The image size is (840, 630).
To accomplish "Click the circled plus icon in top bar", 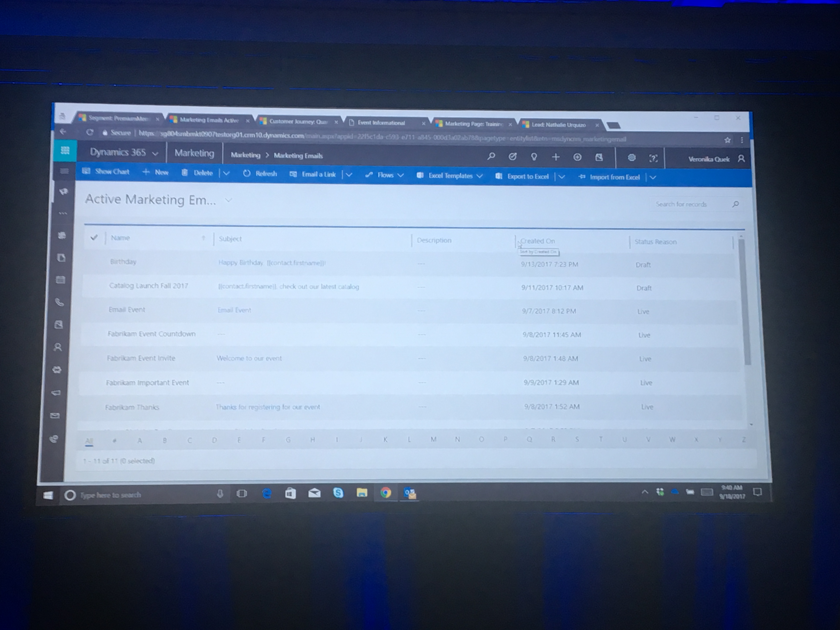I will [x=577, y=157].
